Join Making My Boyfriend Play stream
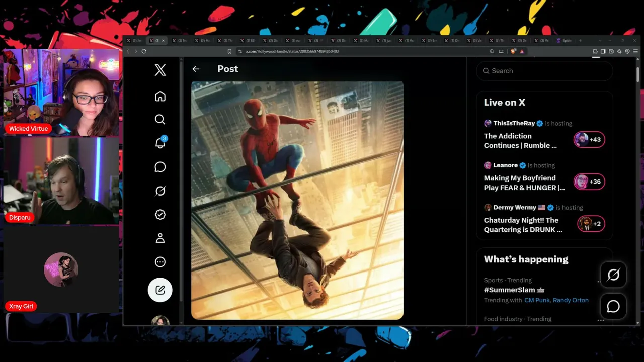Image resolution: width=644 pixels, height=362 pixels. point(524,183)
